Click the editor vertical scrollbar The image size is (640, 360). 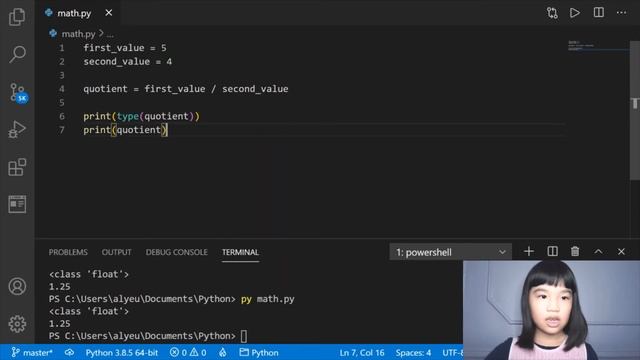tap(635, 110)
